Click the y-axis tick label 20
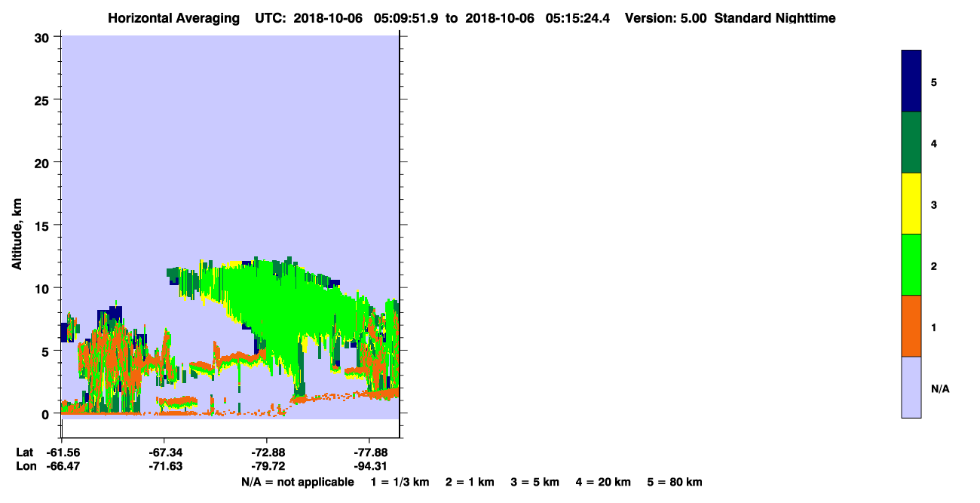Viewport: 980px width, 503px height. 43,162
